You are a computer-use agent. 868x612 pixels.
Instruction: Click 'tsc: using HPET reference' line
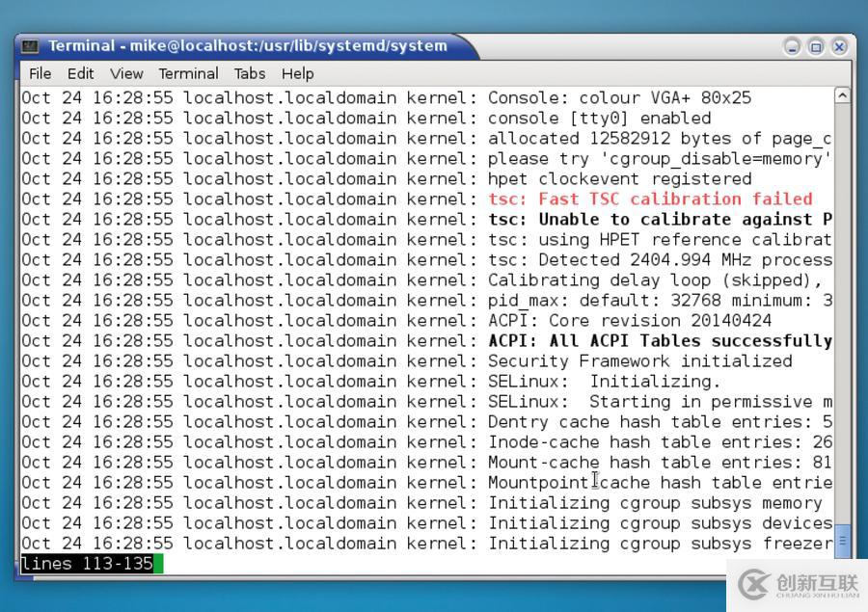427,240
